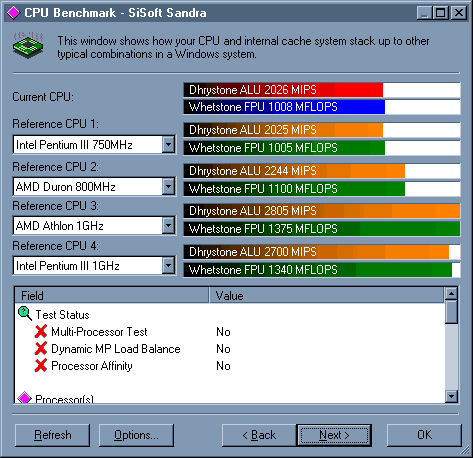
Task: Click Whetstone FPU 1005 MFLOPS bar
Action: pyautogui.click(x=322, y=148)
